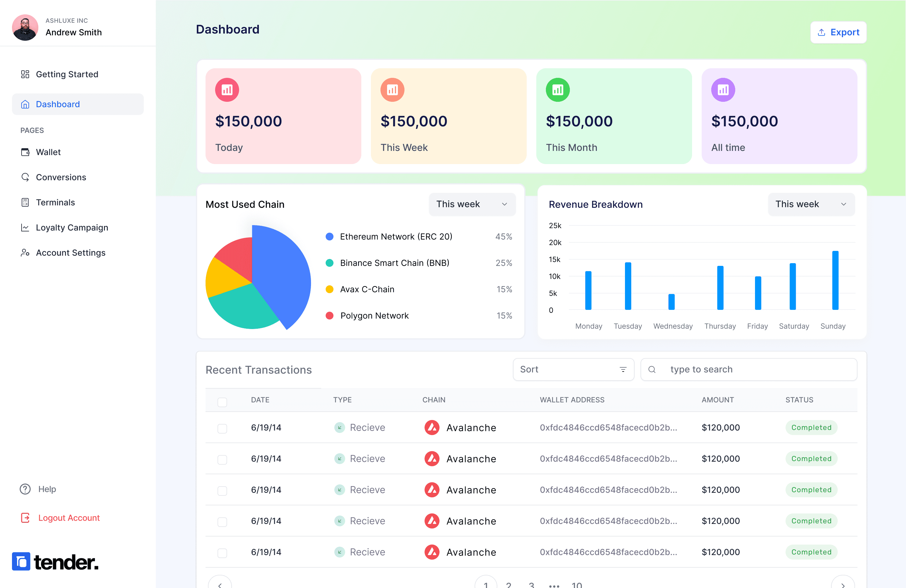The height and width of the screenshot is (588, 906).
Task: Click the teal Binance Smart Chain legend dot
Action: [330, 263]
